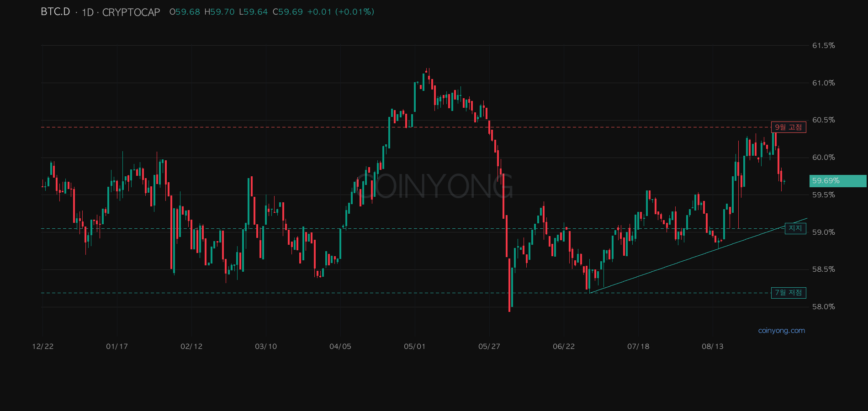Click the 07/18 date axis label

[x=638, y=347]
